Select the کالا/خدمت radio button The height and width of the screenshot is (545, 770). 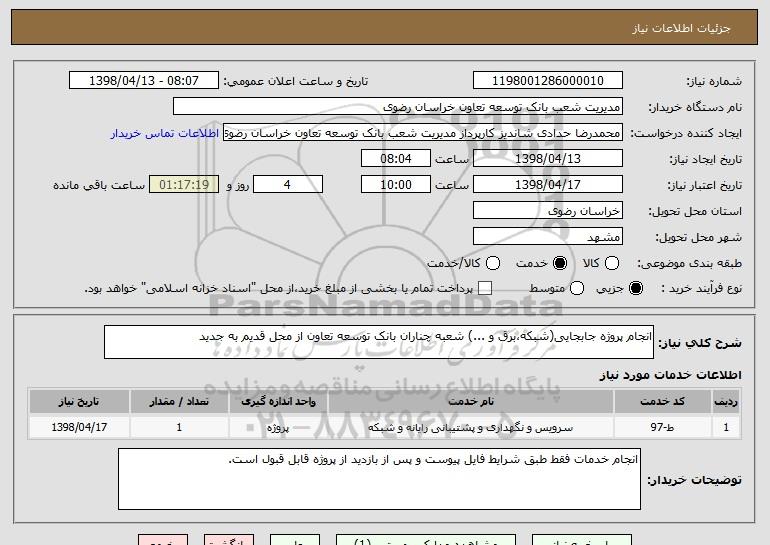coord(493,263)
